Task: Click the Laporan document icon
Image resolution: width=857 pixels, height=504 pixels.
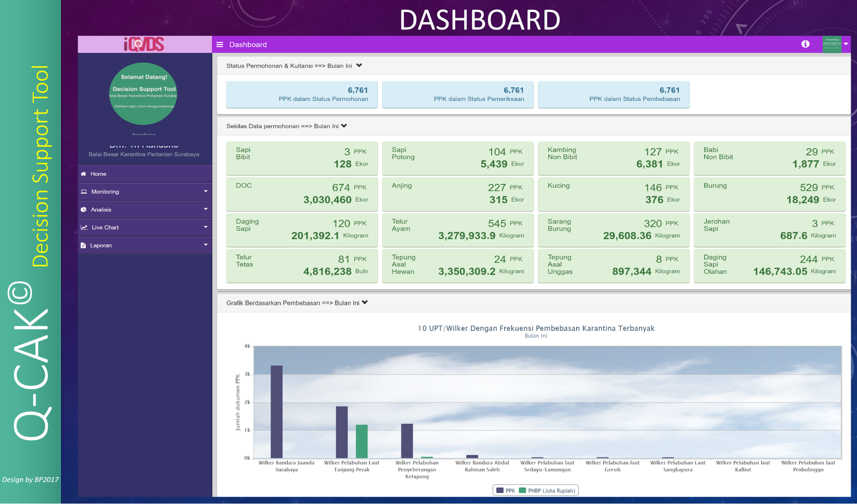Action: 83,246
